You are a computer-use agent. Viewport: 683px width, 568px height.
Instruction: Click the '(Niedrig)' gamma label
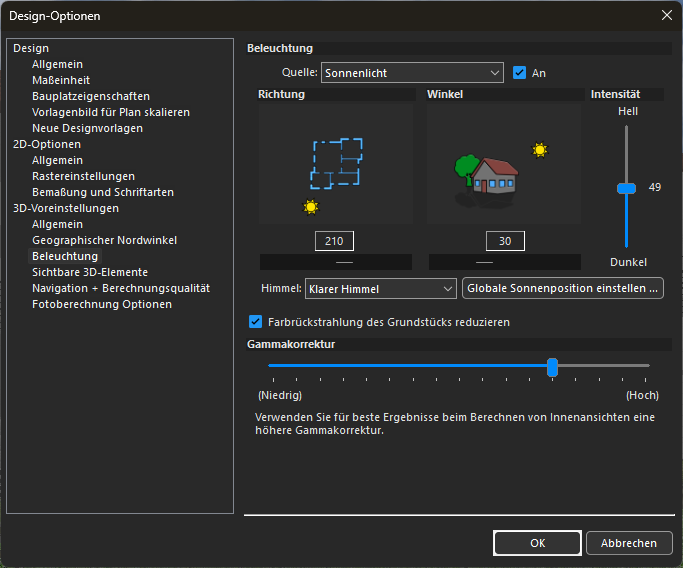(x=280, y=395)
